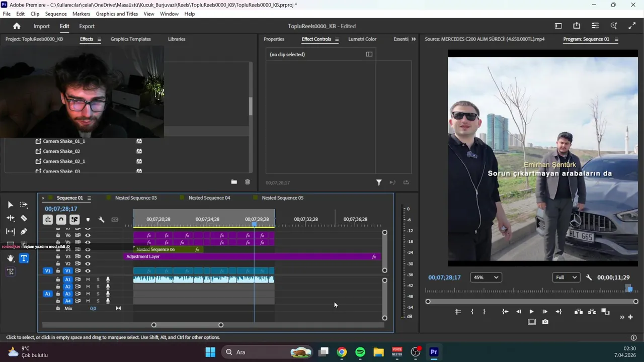Open Sequence 01 timeline panel menu

pyautogui.click(x=89, y=198)
